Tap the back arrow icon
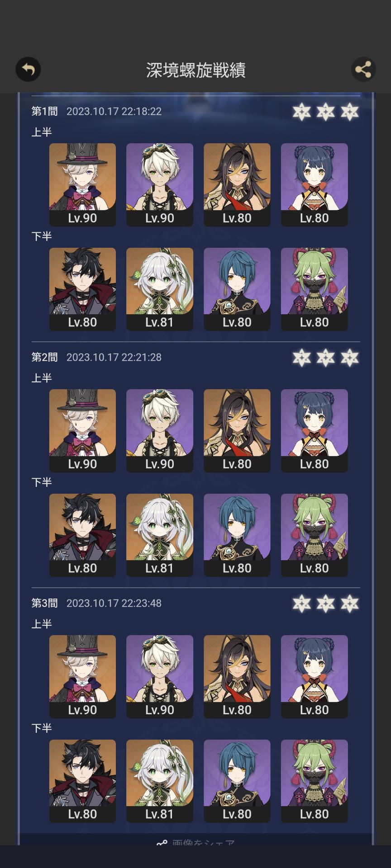 click(x=28, y=70)
